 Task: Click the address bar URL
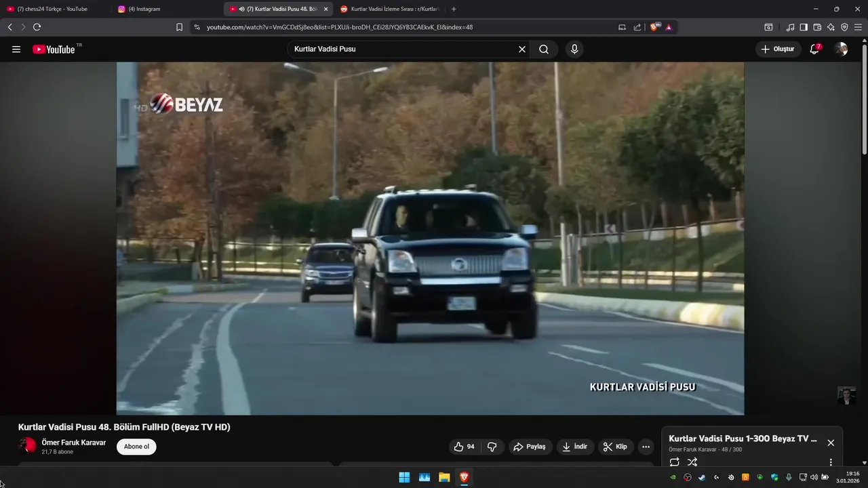coord(340,27)
